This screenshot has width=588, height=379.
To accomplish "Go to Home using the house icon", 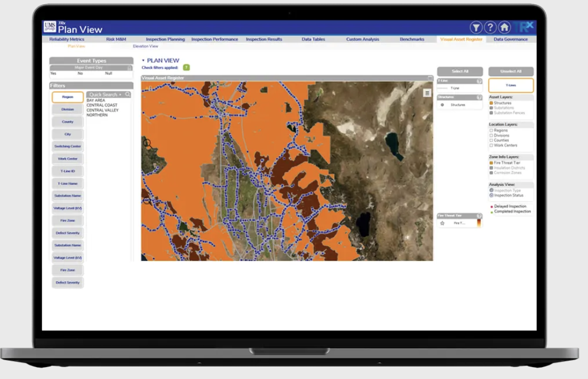I will point(504,28).
